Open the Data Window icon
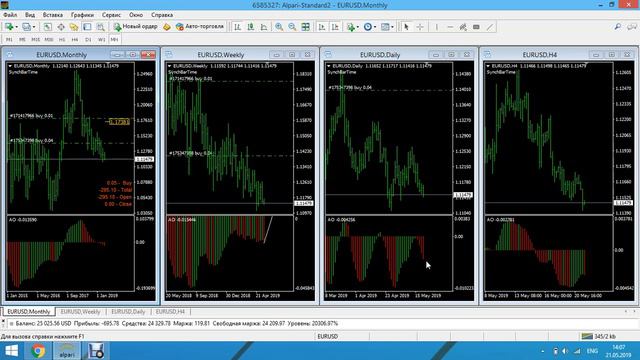This screenshot has height=360, width=640. pyautogui.click(x=61, y=27)
